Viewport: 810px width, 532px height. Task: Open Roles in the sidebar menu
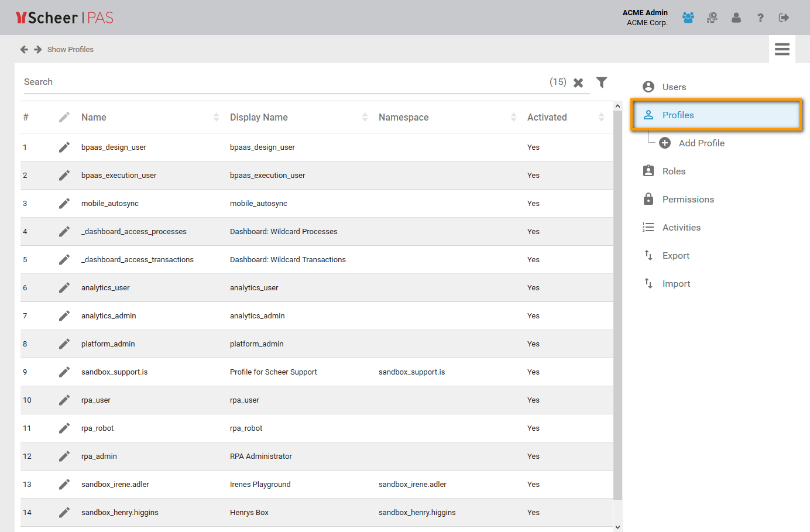[x=674, y=171]
